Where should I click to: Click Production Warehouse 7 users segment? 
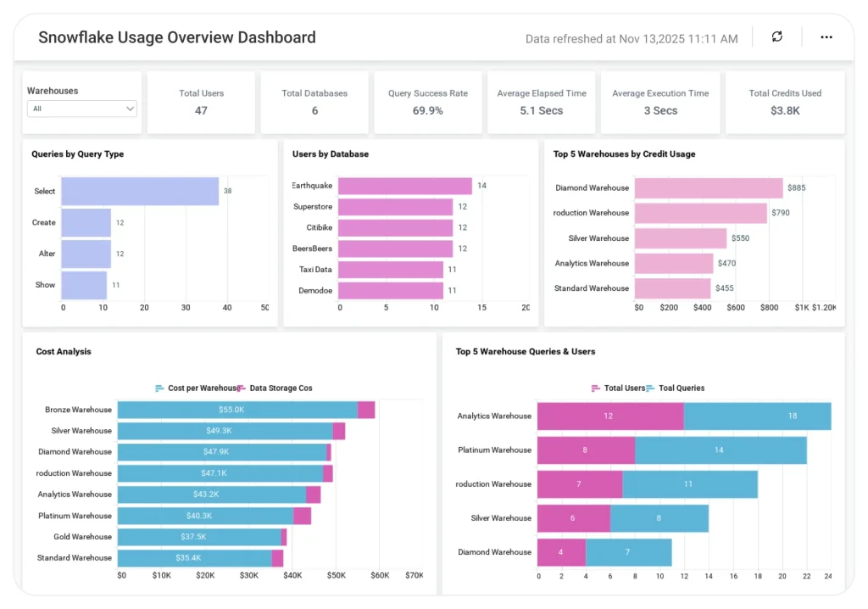[x=580, y=484]
